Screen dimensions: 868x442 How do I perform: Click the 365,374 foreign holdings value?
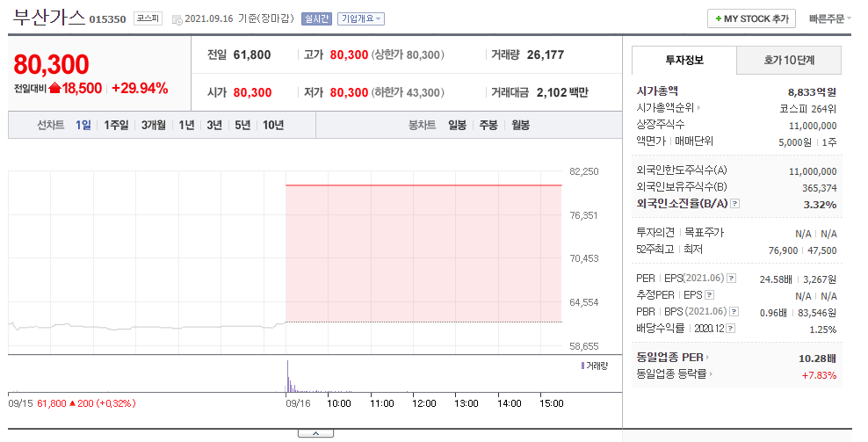coord(820,188)
